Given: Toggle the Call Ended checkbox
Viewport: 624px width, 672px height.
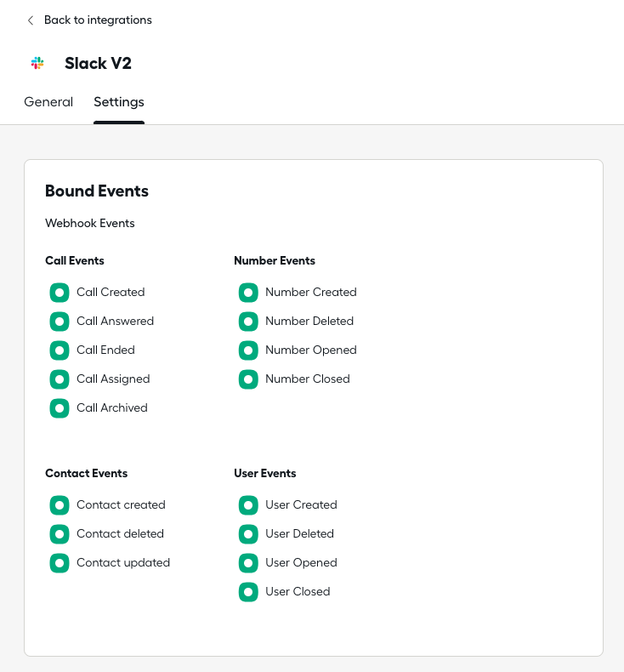Looking at the screenshot, I should 60,350.
